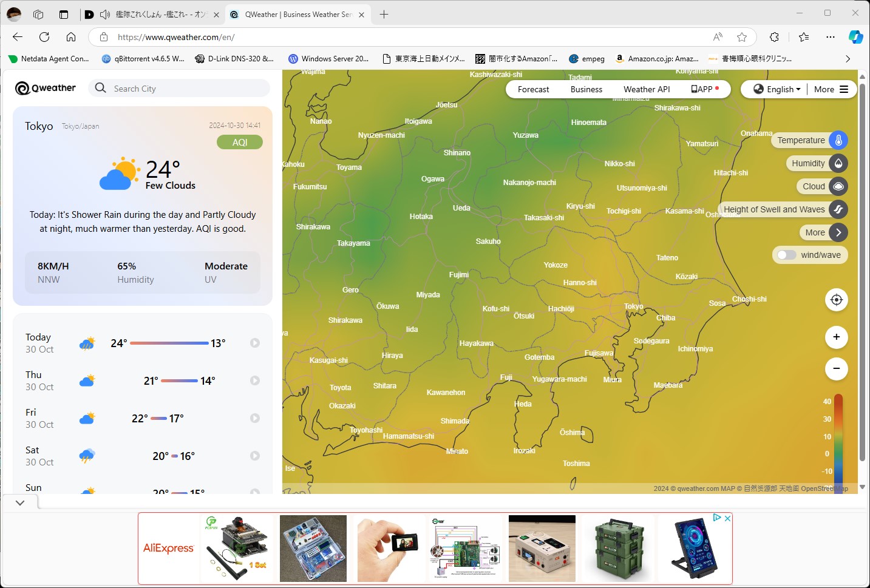Click the browser profile avatar

tap(14, 15)
